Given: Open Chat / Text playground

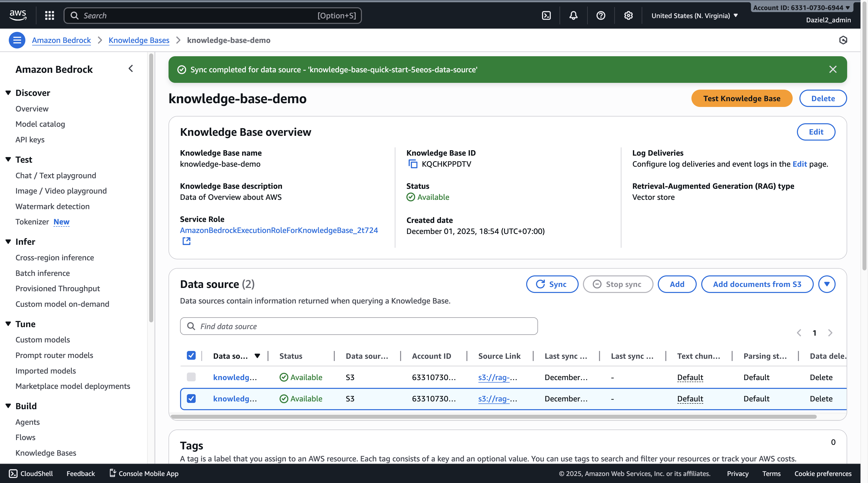Looking at the screenshot, I should (x=55, y=175).
